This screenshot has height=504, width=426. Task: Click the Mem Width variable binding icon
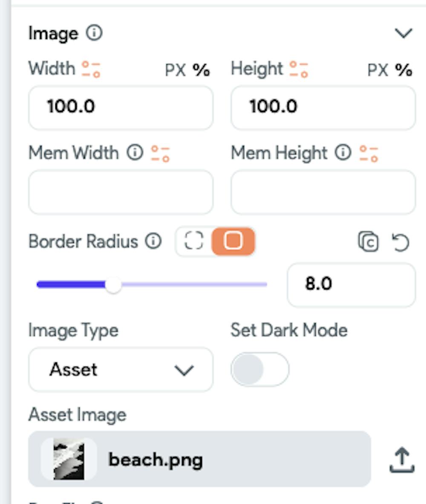(160, 154)
